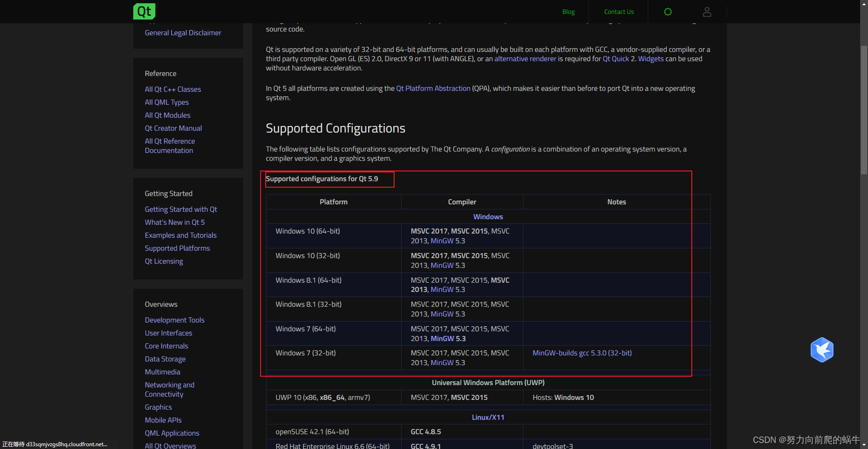
Task: Click MinGW link in Windows 10 (64-bit) row
Action: (442, 241)
